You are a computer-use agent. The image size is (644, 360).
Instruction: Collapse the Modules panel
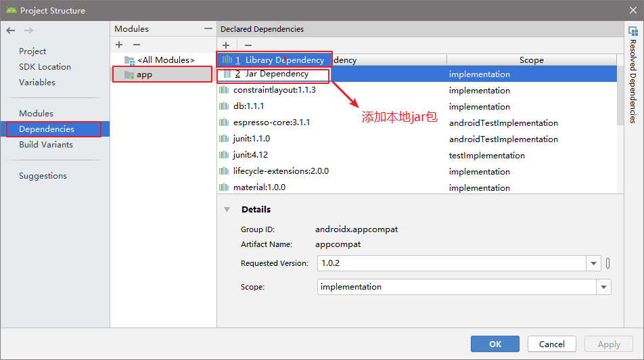208,29
